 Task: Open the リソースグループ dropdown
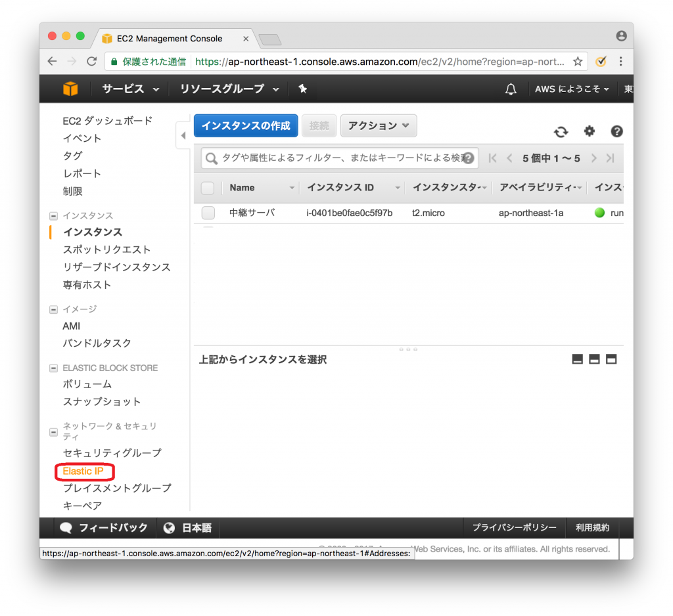(229, 89)
